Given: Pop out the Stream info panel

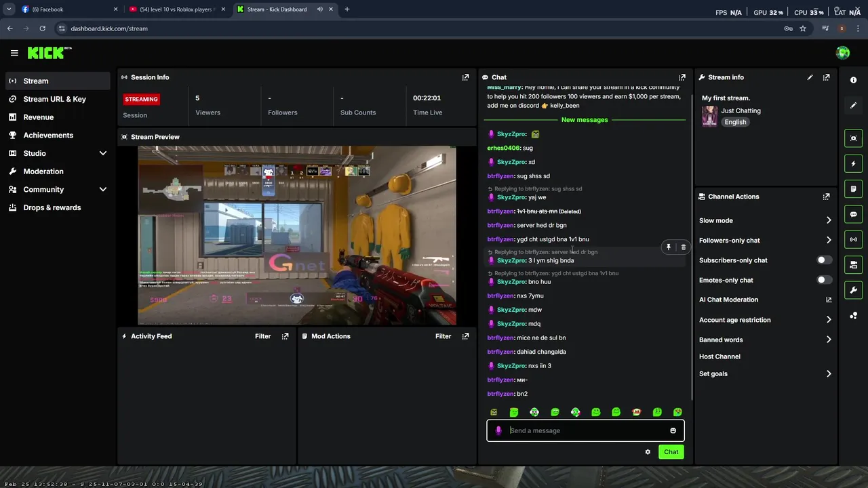Looking at the screenshot, I should 826,77.
